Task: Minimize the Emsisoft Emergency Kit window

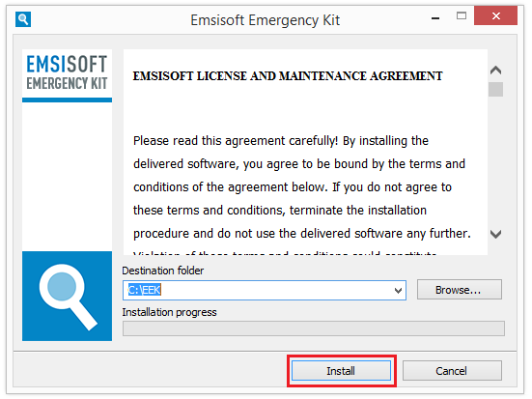Action: tap(435, 17)
